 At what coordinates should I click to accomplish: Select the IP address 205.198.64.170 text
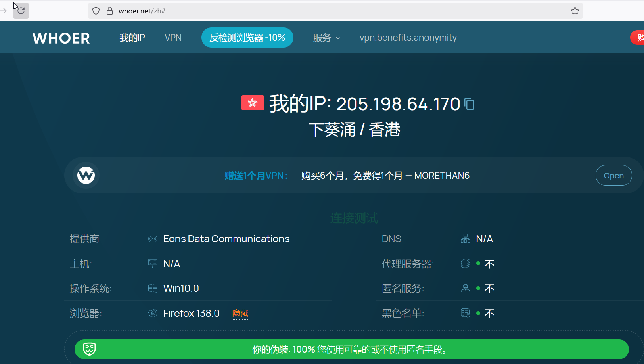coord(398,104)
